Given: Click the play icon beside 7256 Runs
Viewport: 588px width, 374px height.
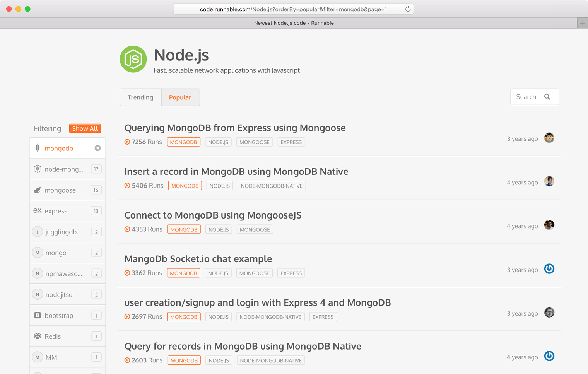Looking at the screenshot, I should click(127, 142).
